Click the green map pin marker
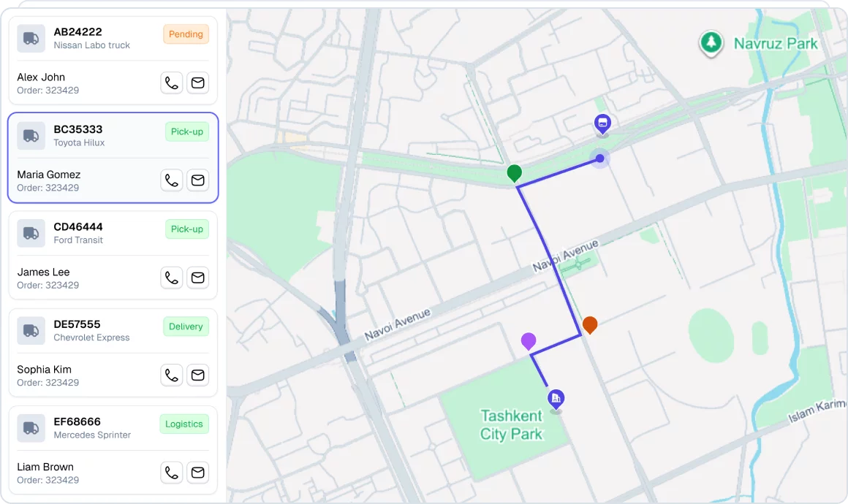Image resolution: width=848 pixels, height=504 pixels. pos(515,172)
